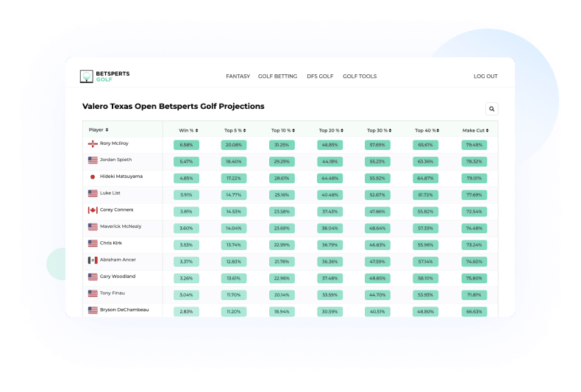Select player name Abraham Ancer

click(x=118, y=260)
